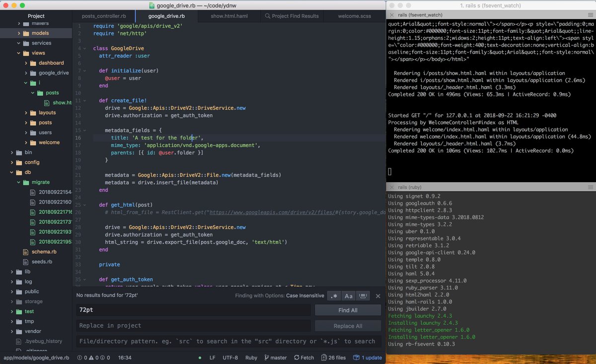Click the linter error count icon

[80, 358]
